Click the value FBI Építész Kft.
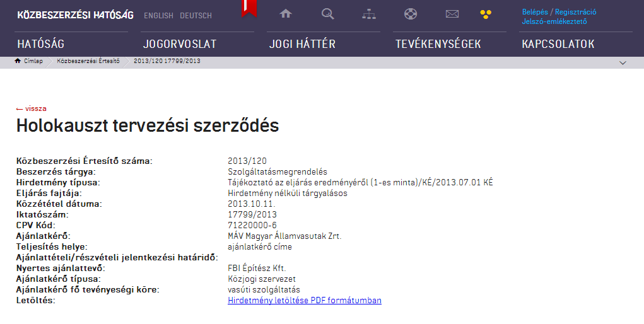 pyautogui.click(x=257, y=268)
